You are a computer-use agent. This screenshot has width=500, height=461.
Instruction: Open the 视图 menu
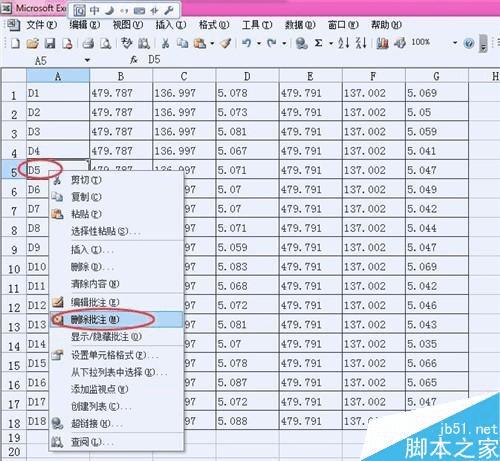click(128, 25)
